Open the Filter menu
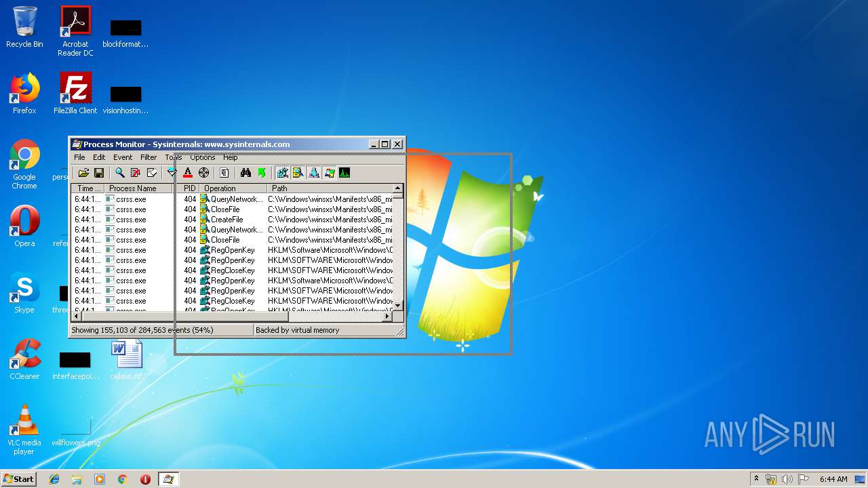The height and width of the screenshot is (488, 868). pos(149,157)
